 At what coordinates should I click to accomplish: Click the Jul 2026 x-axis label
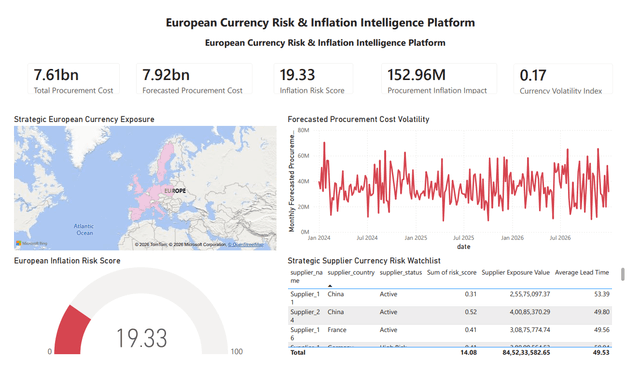560,238
